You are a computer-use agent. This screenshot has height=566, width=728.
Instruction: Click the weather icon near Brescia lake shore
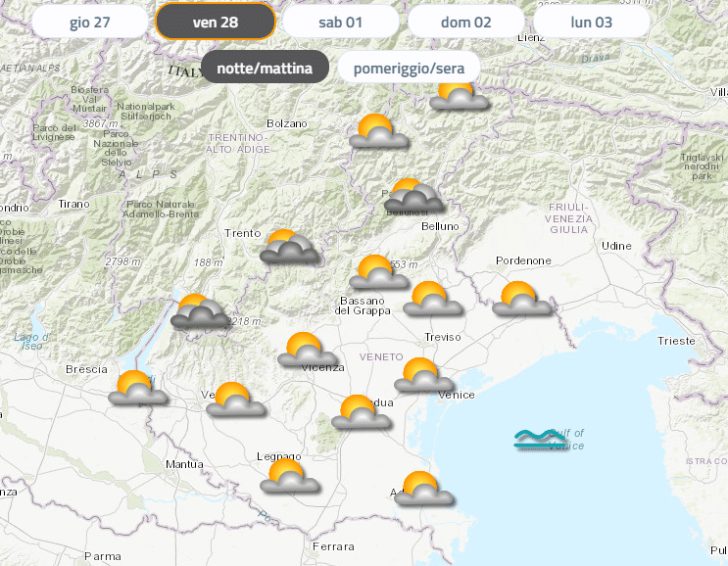click(x=137, y=390)
